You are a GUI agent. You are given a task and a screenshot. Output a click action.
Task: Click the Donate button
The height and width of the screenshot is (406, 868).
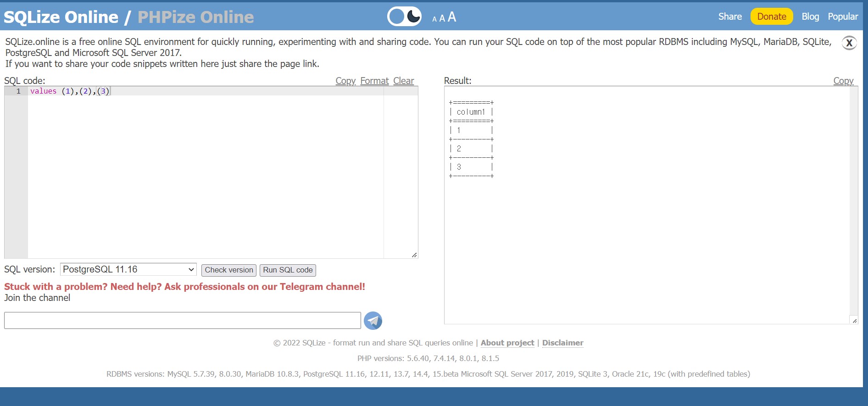pos(772,17)
